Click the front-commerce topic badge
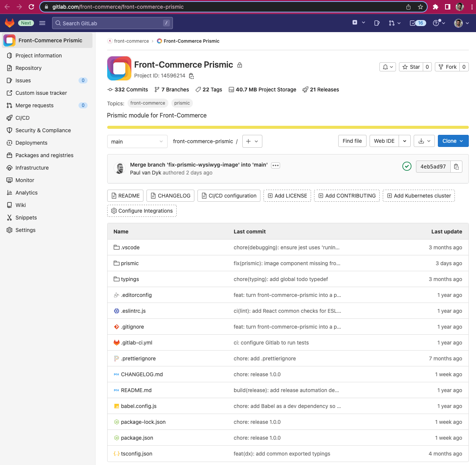476x465 pixels. (148, 103)
